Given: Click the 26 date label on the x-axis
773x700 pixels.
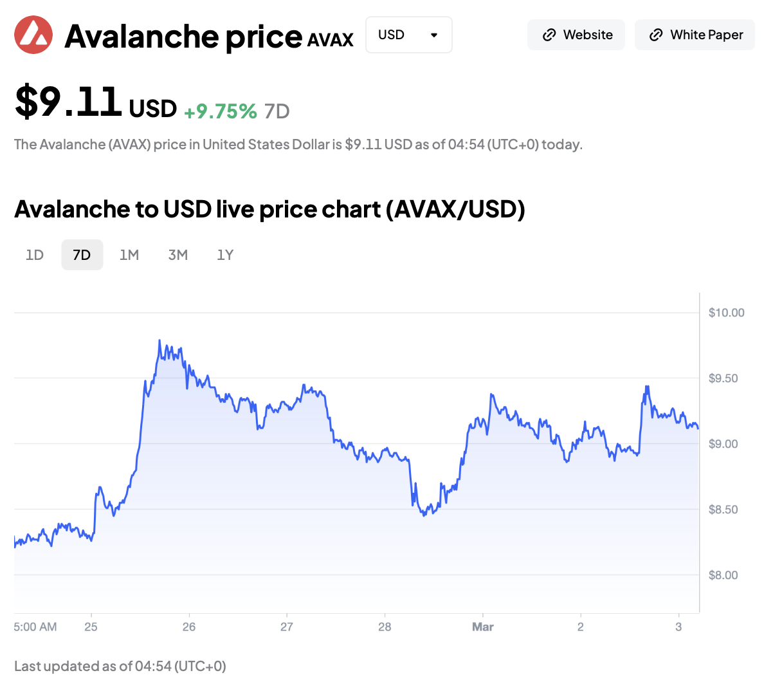Looking at the screenshot, I should (x=189, y=627).
